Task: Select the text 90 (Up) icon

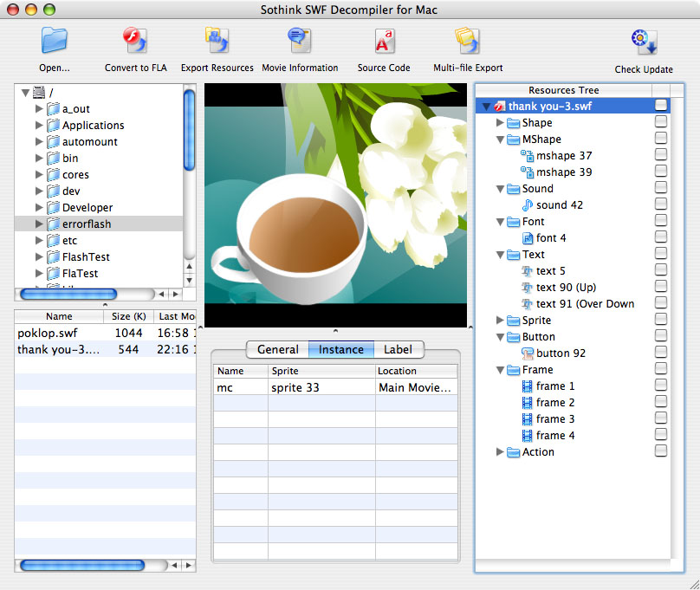Action: click(x=528, y=288)
